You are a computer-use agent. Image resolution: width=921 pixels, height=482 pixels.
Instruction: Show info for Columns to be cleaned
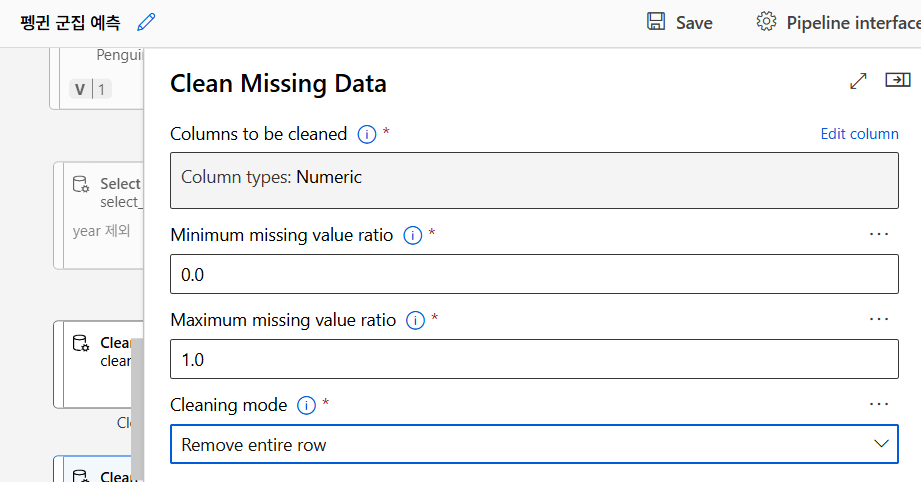(367, 134)
